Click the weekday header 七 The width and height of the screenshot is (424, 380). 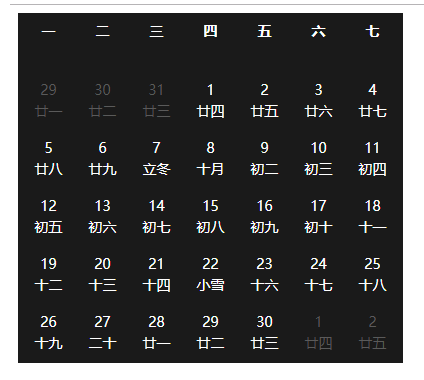point(372,32)
